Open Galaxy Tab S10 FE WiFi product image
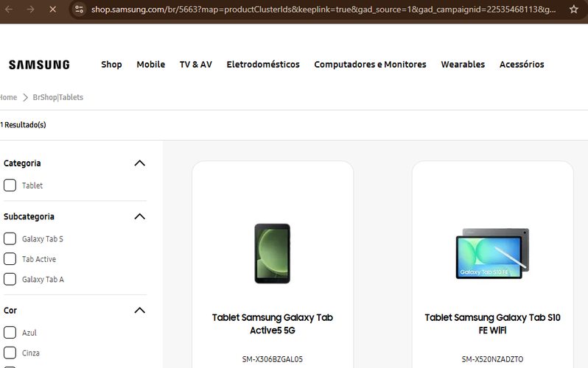This screenshot has height=368, width=588. pyautogui.click(x=492, y=253)
